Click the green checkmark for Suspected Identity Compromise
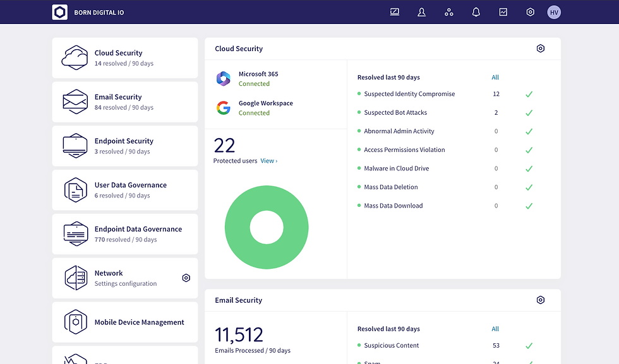The width and height of the screenshot is (619, 364). (529, 94)
